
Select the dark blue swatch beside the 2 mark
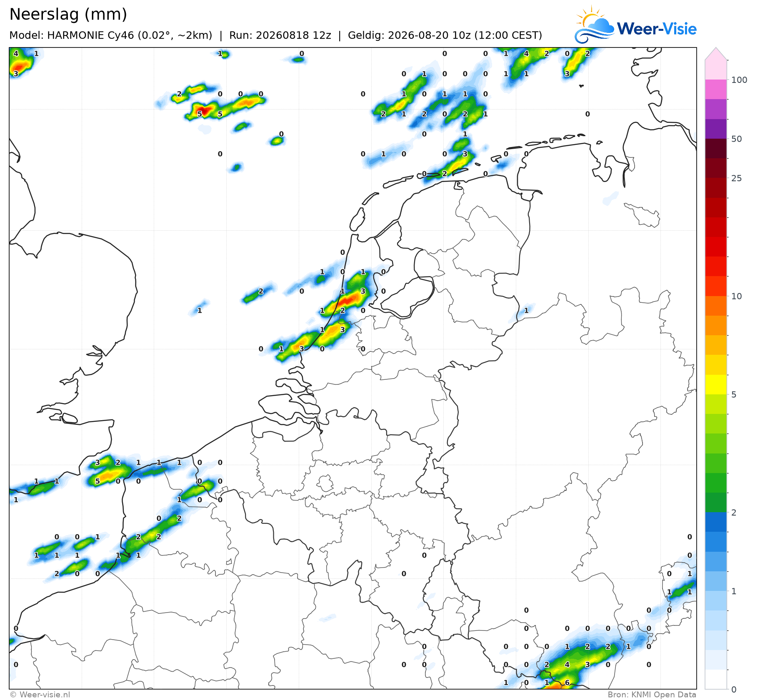tap(716, 522)
